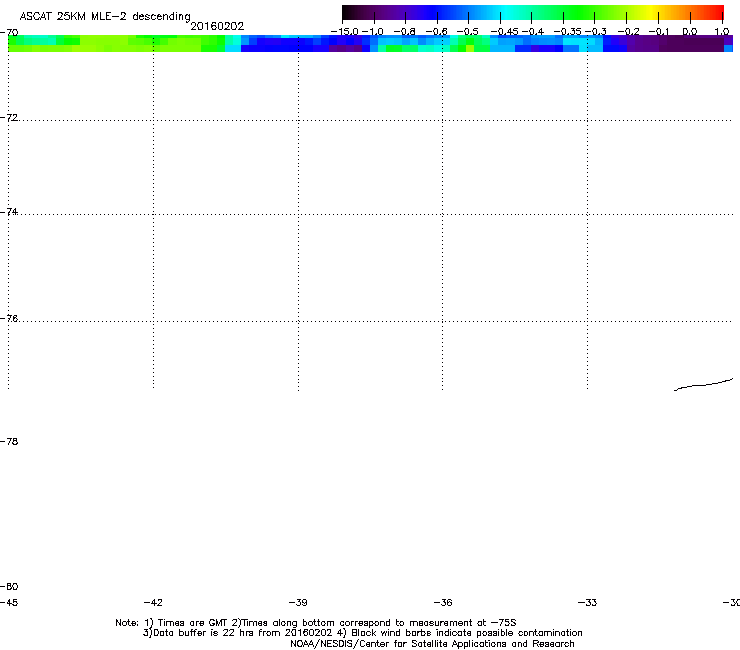Click the black end of the color scale bar
740x650 pixels.
pyautogui.click(x=348, y=12)
